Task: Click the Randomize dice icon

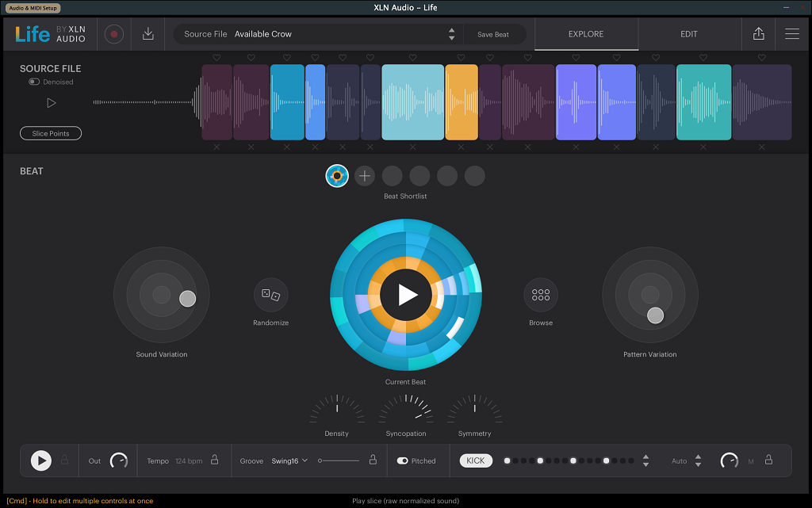Action: click(271, 295)
